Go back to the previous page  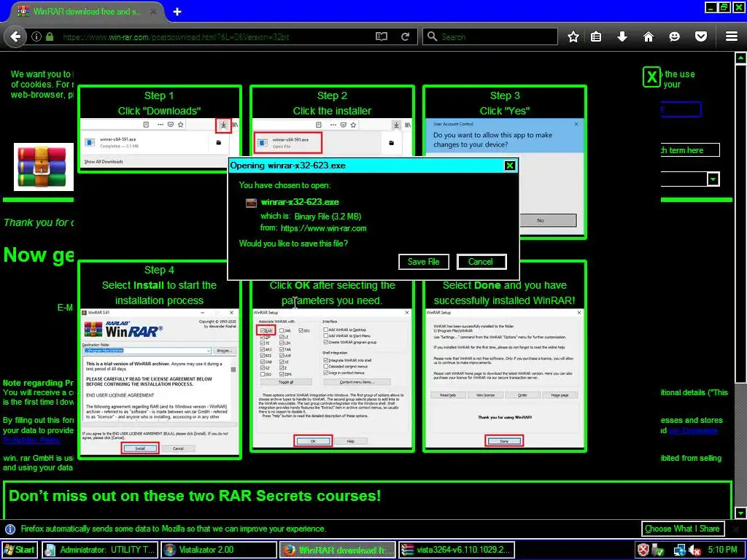coord(15,36)
